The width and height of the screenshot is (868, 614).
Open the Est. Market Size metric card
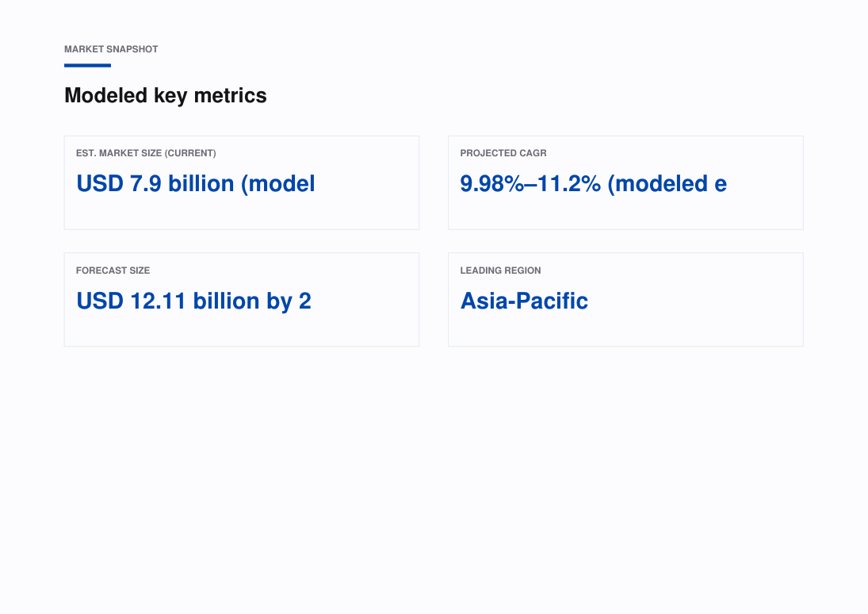[241, 183]
